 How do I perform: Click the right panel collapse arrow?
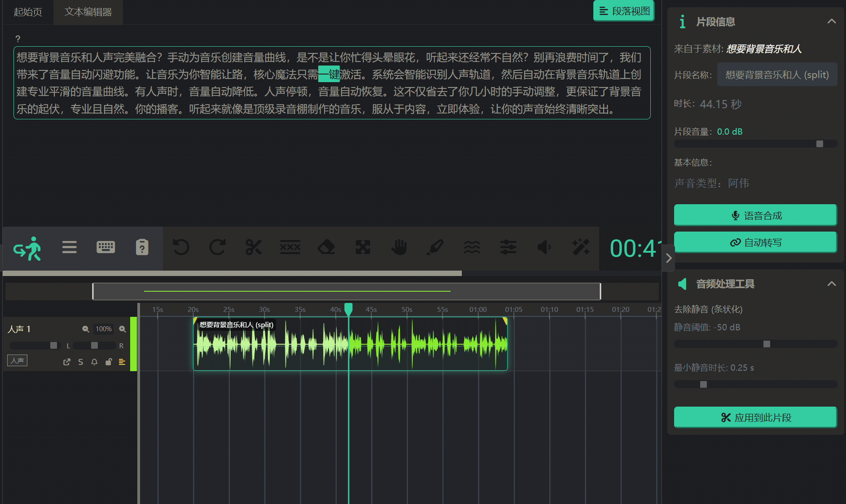click(x=668, y=258)
